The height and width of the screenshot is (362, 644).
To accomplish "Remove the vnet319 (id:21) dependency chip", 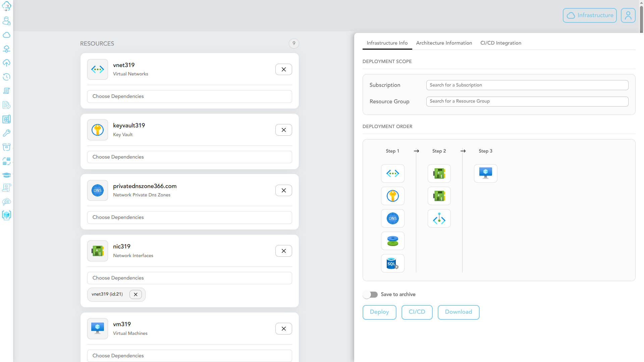I will click(x=136, y=295).
